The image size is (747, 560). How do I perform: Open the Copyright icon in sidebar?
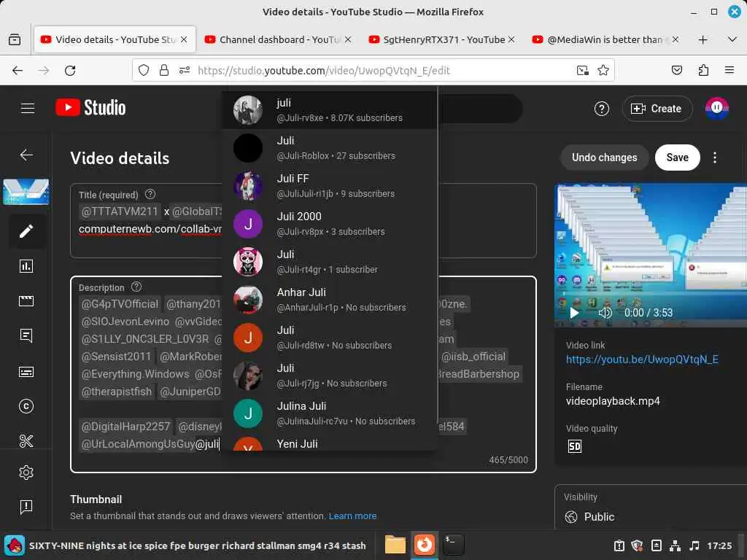[26, 406]
